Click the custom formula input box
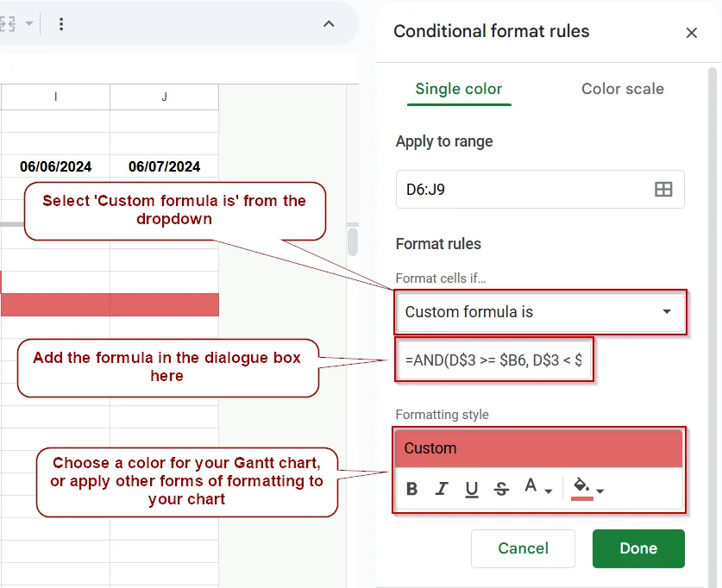 point(493,360)
